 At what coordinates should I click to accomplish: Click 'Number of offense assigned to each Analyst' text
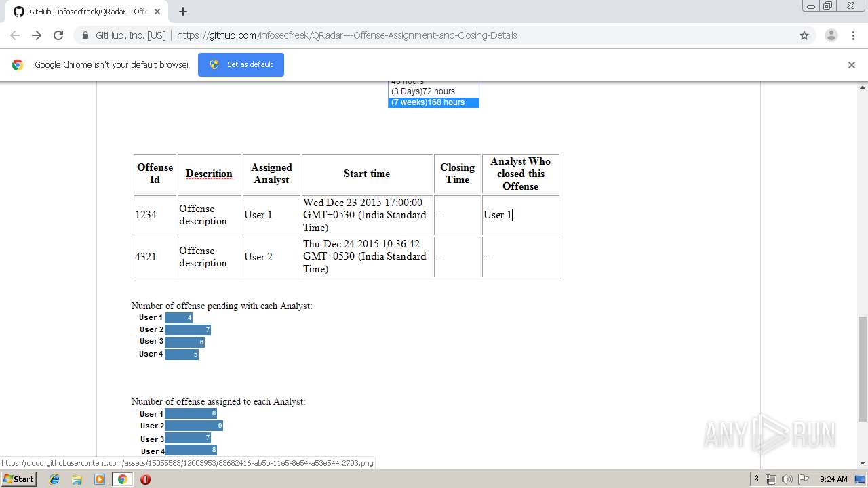coord(218,401)
